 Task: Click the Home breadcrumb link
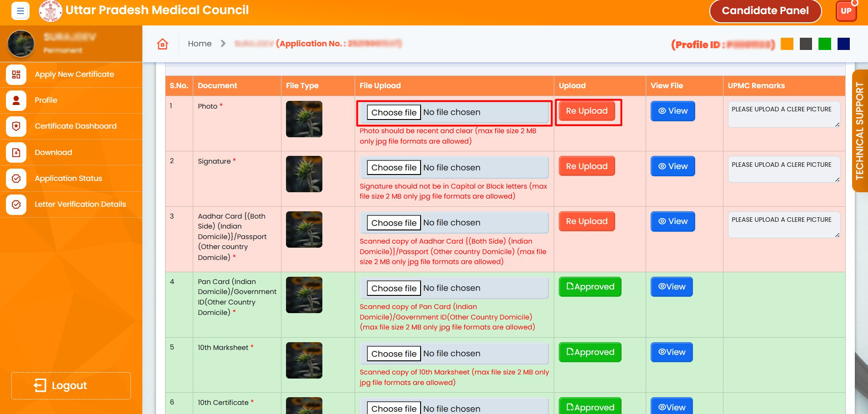(200, 44)
